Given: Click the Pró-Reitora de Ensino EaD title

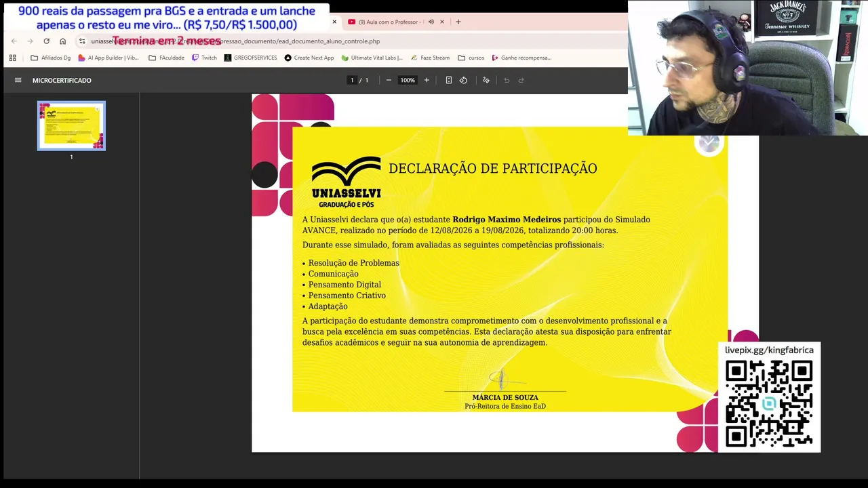Looking at the screenshot, I should [505, 406].
